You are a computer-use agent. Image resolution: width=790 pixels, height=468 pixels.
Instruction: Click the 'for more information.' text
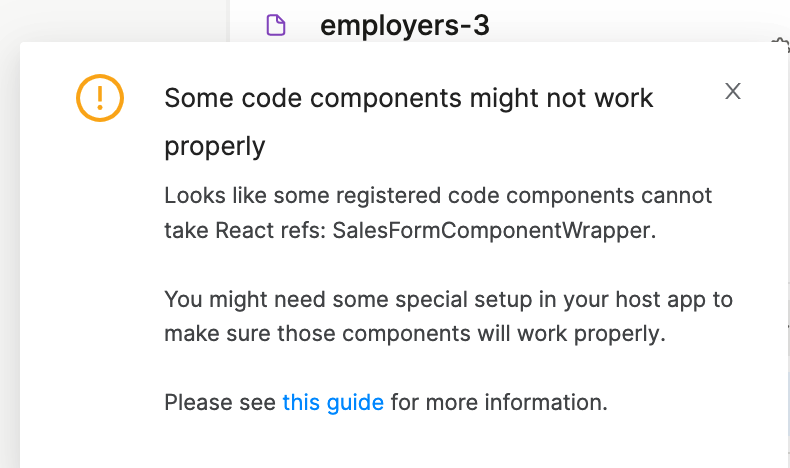[499, 403]
